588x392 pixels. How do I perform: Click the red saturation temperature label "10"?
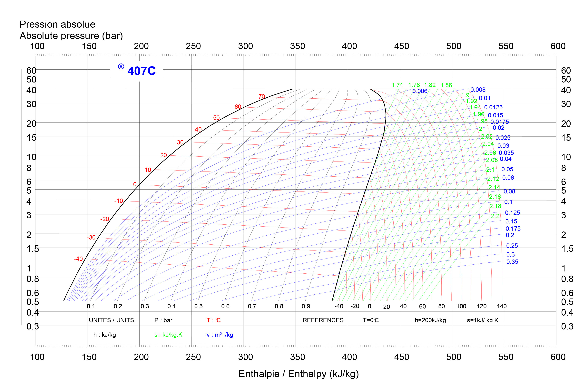[148, 170]
